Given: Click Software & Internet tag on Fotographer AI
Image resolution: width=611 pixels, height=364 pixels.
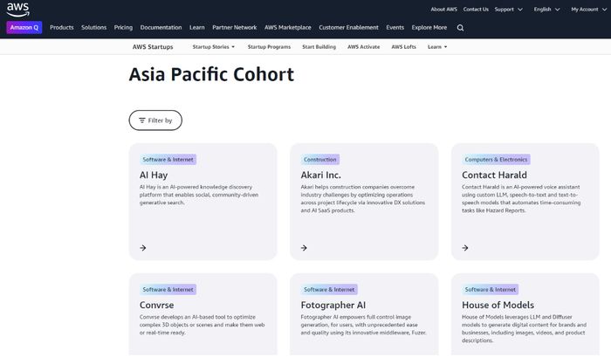Looking at the screenshot, I should pyautogui.click(x=329, y=290).
